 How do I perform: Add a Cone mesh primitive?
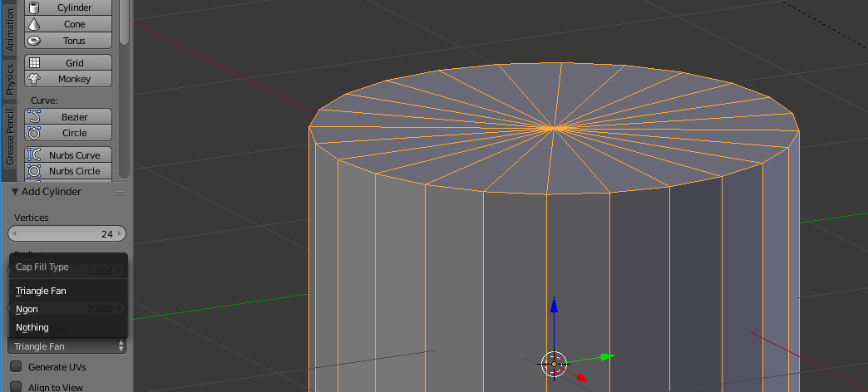pyautogui.click(x=68, y=24)
